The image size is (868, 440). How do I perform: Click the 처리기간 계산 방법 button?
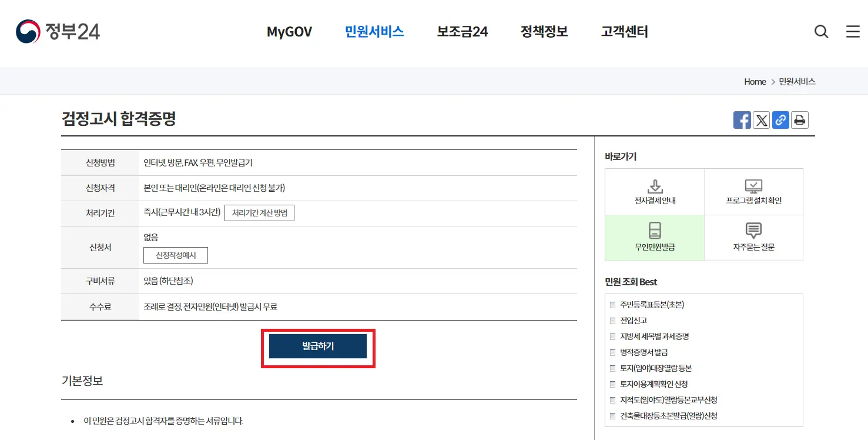[x=259, y=212]
